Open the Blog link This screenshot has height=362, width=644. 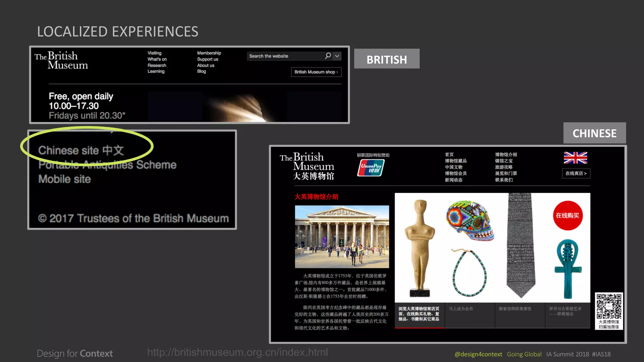pyautogui.click(x=202, y=71)
